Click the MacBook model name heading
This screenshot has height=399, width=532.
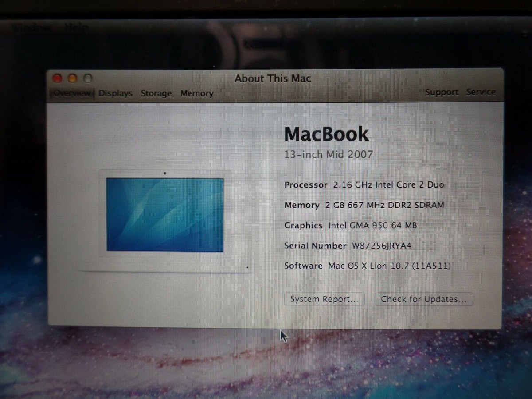pos(326,134)
